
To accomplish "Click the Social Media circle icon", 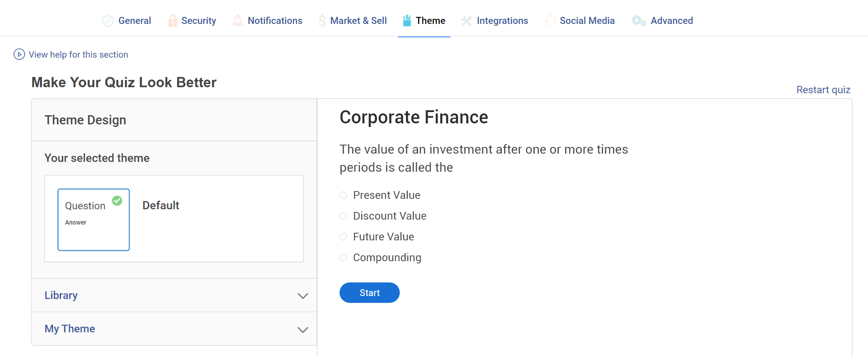I will tap(550, 21).
